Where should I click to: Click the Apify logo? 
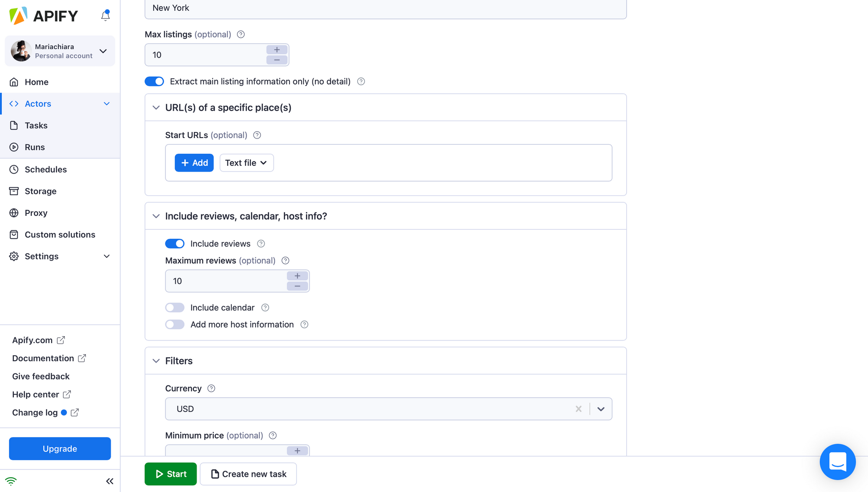coord(43,16)
